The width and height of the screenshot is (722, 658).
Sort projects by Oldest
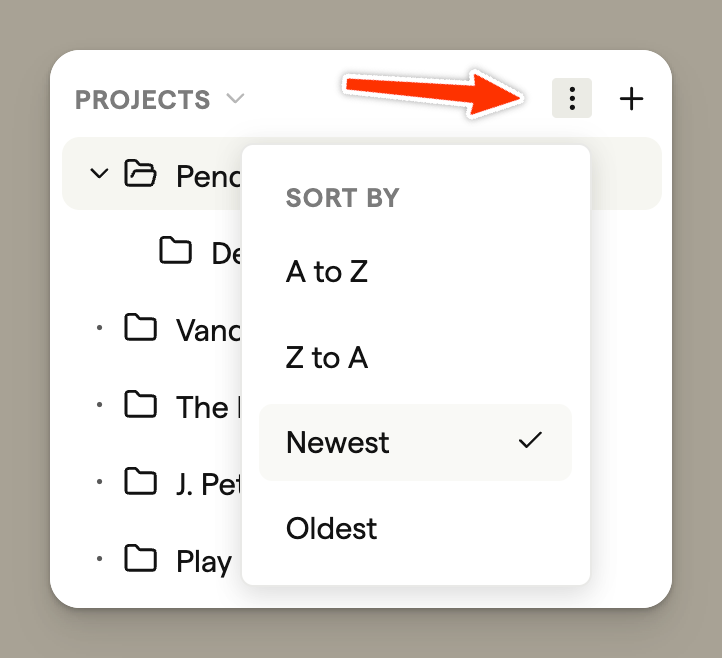[332, 528]
